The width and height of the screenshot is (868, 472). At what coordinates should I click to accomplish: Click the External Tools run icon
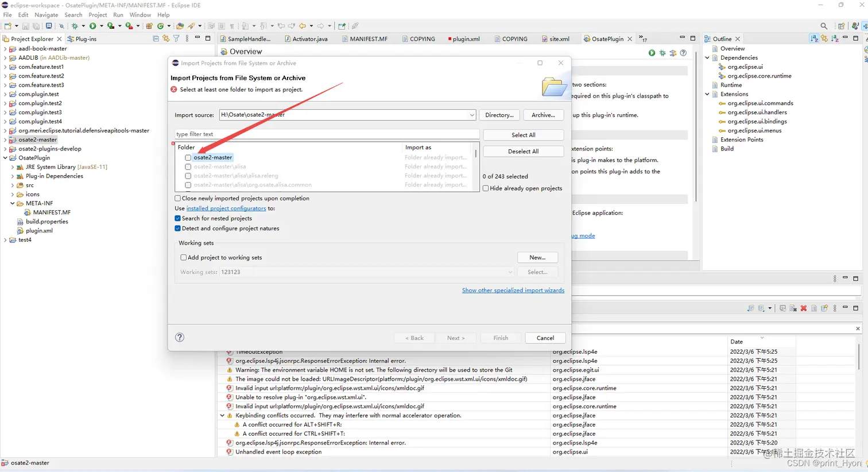click(129, 26)
